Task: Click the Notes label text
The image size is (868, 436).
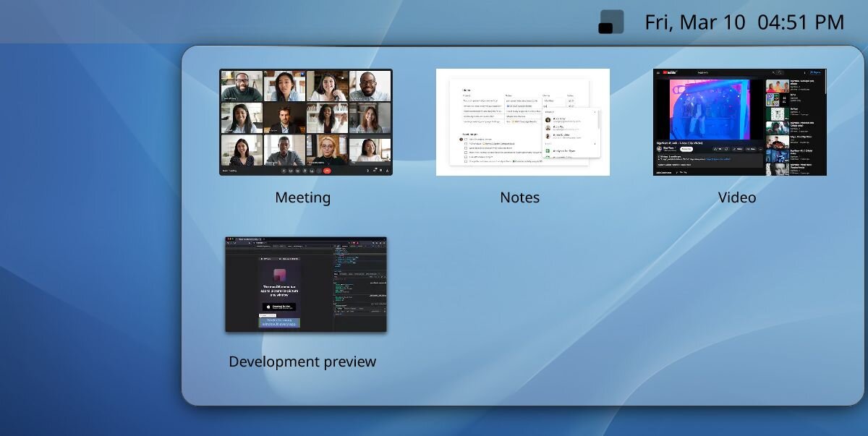Action: coord(519,197)
